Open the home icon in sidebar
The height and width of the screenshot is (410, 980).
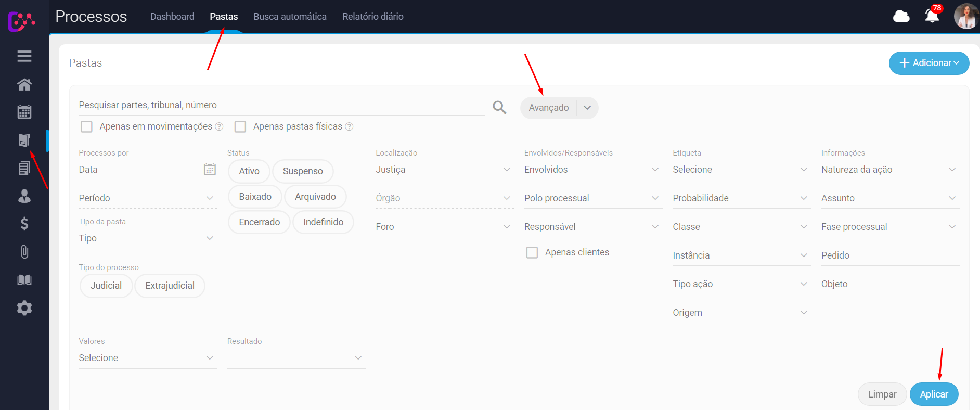[x=24, y=84]
